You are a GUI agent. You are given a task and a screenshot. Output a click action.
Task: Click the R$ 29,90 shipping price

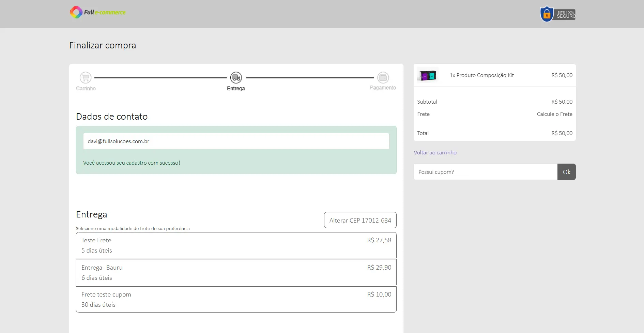(x=379, y=268)
